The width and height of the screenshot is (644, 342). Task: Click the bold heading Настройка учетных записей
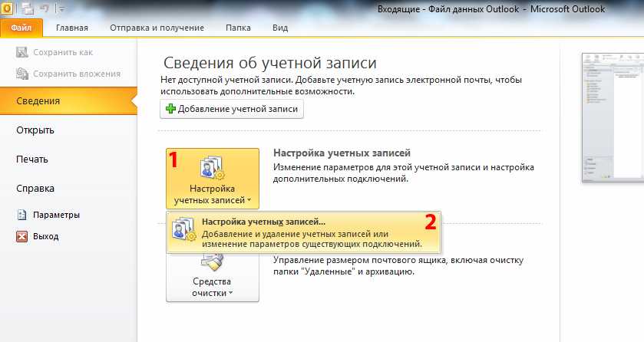point(342,153)
